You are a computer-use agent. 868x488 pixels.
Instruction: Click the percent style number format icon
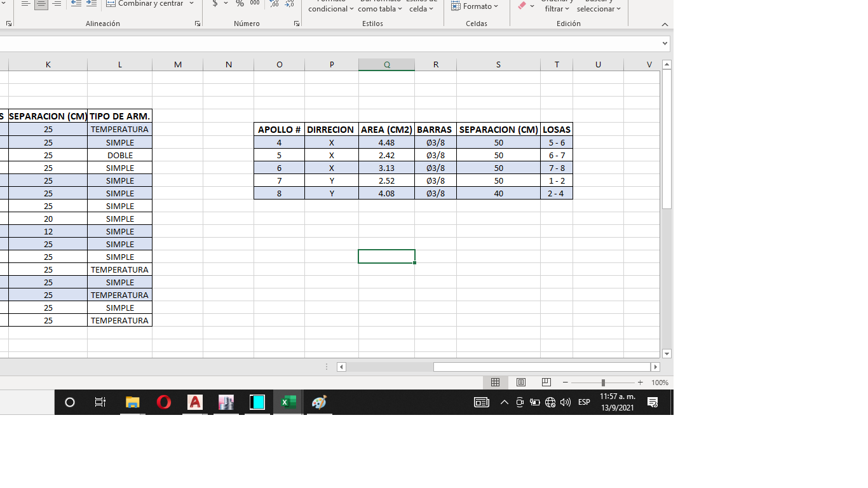point(240,4)
